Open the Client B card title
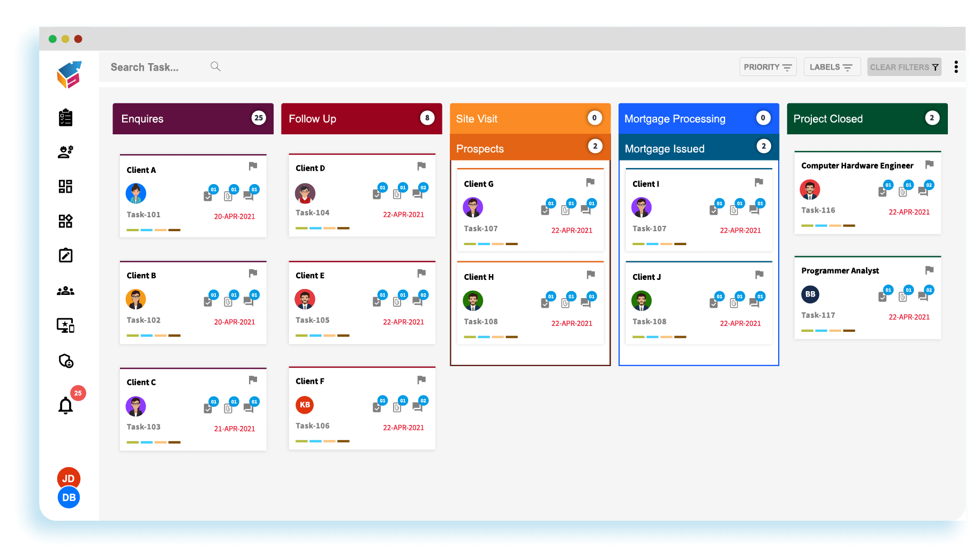The height and width of the screenshot is (555, 980). (141, 276)
